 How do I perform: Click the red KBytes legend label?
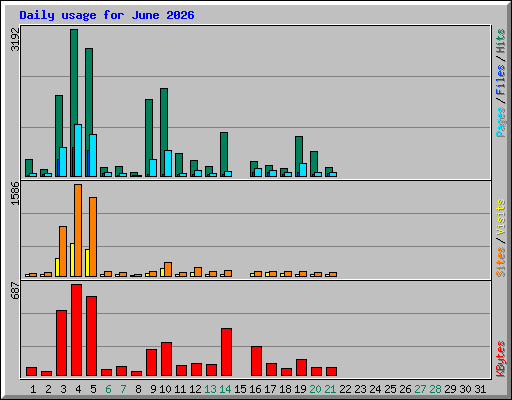(x=501, y=359)
